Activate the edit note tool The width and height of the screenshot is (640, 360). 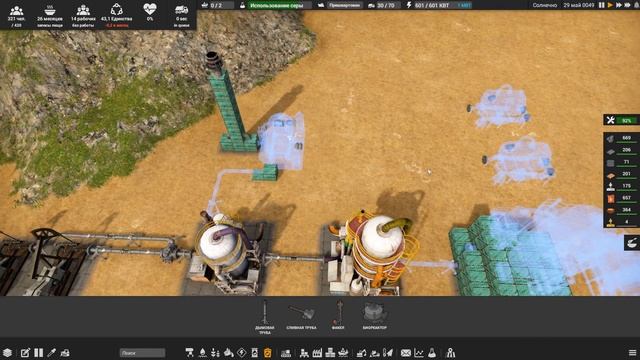pyautogui.click(x=25, y=353)
